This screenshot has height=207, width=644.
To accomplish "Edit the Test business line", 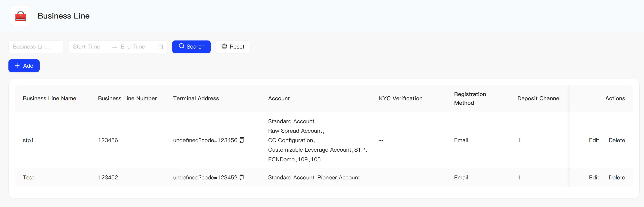I will [594, 178].
